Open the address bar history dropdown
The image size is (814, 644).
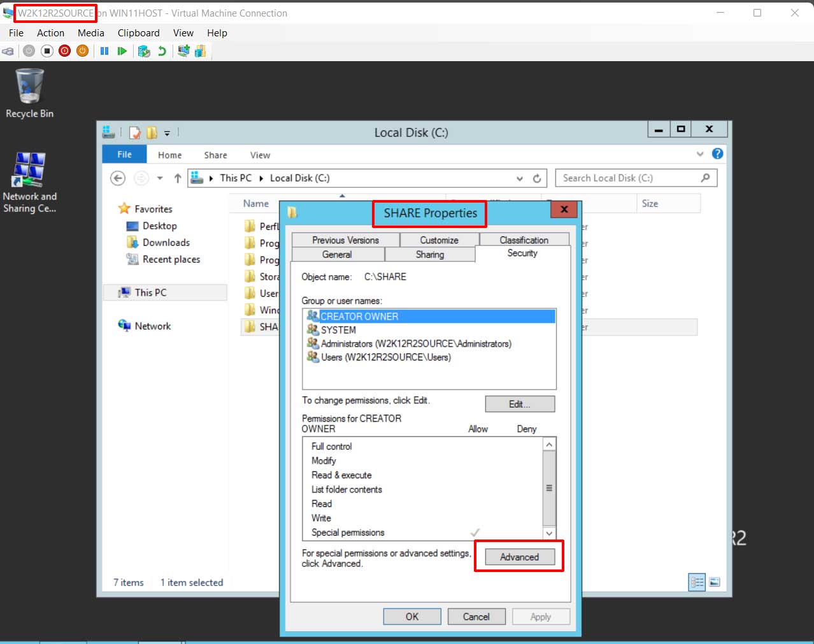pyautogui.click(x=520, y=178)
